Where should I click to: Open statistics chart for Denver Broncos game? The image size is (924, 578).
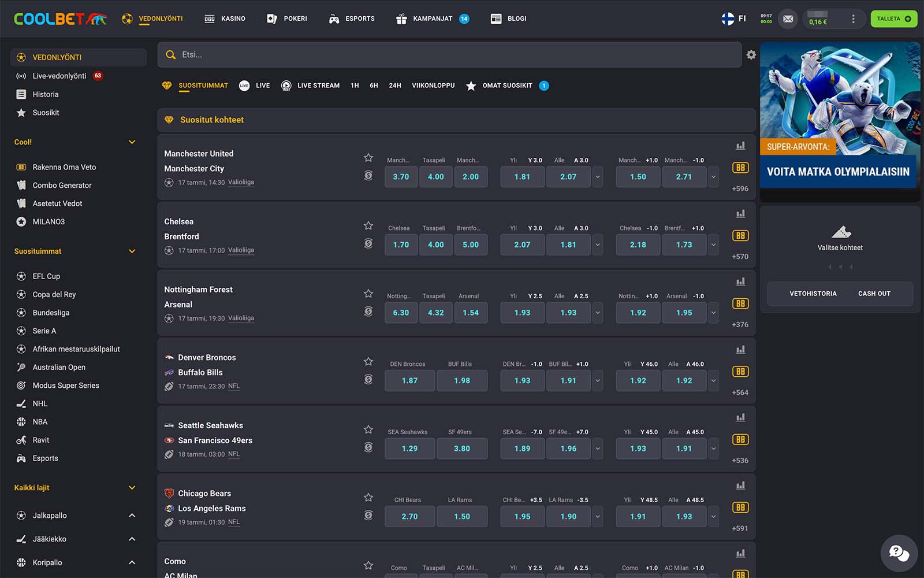click(740, 350)
